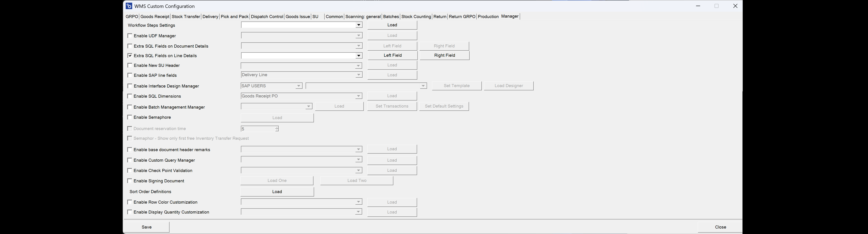
Task: Open the Return GRPO tab
Action: tap(462, 16)
